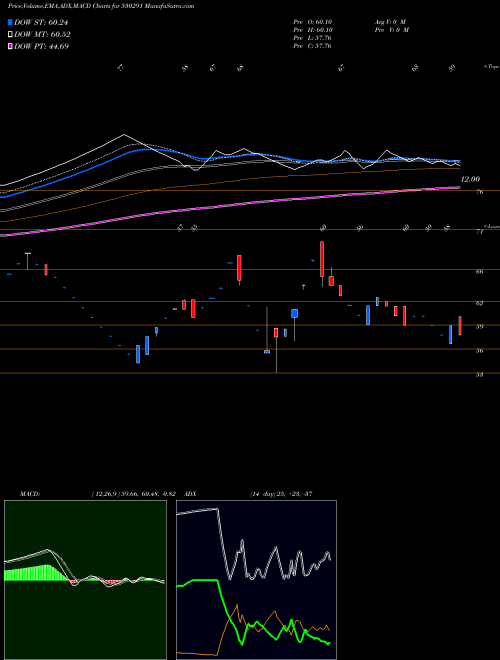Select the 'DOW PT: 44.69' legend text

(x=41, y=46)
